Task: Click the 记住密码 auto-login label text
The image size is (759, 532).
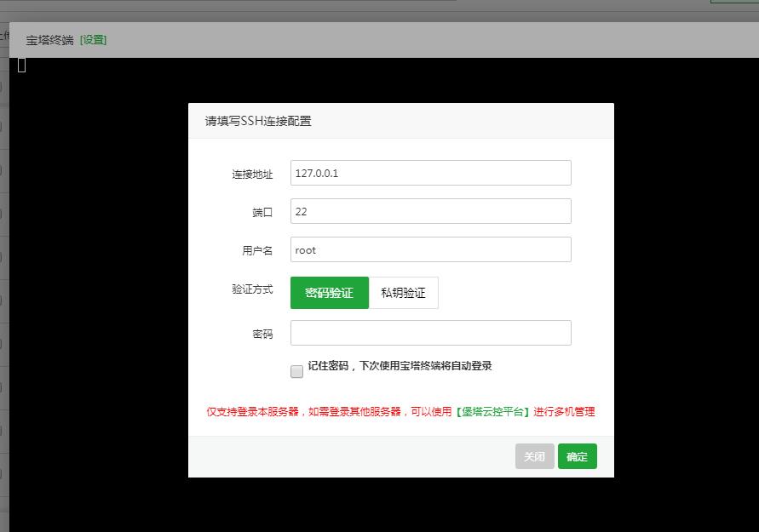Action: (400, 366)
